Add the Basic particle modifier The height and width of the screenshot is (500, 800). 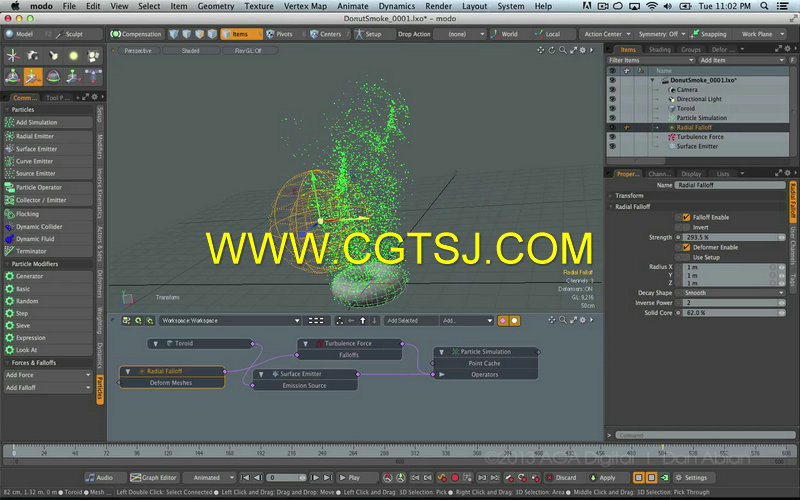(48, 289)
